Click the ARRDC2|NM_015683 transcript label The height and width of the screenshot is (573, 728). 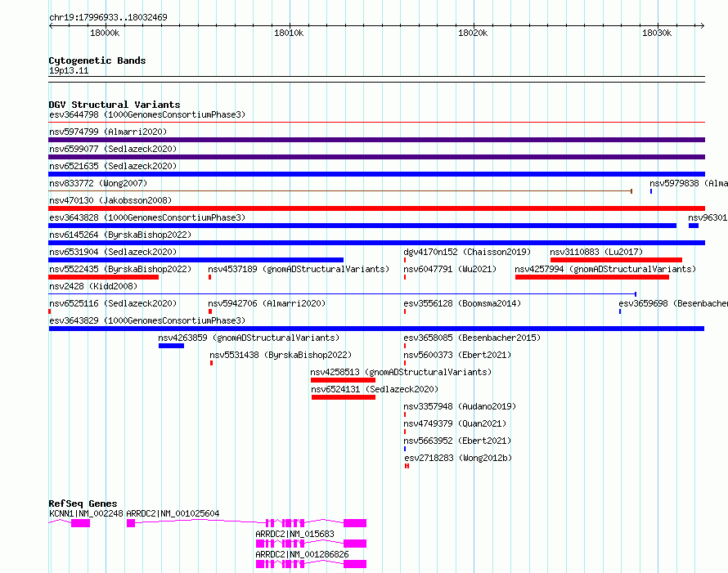[294, 534]
